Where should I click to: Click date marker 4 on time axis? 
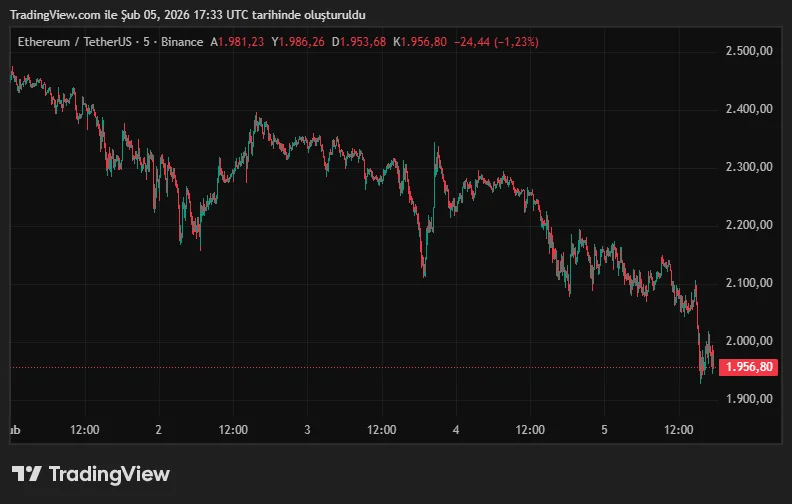[x=456, y=430]
